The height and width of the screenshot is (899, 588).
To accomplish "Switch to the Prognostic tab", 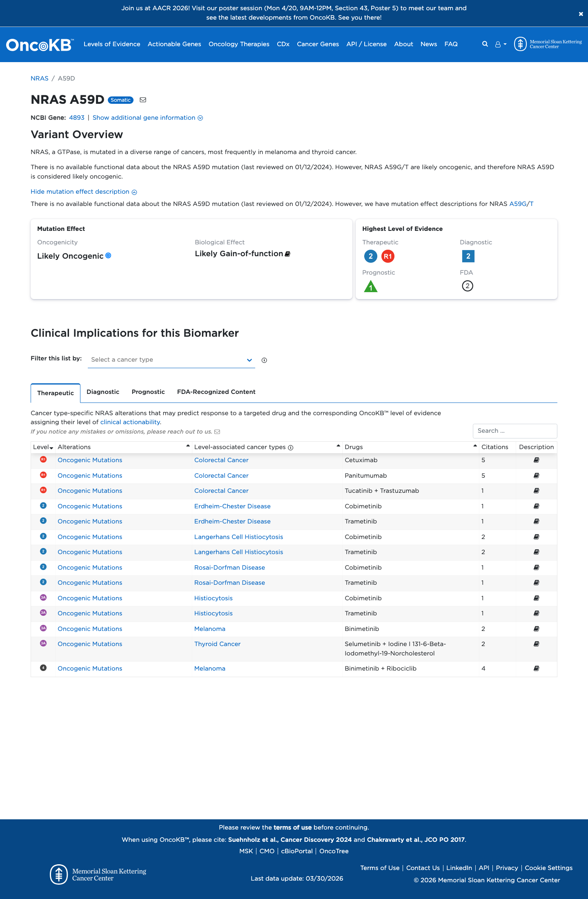I will tap(148, 392).
